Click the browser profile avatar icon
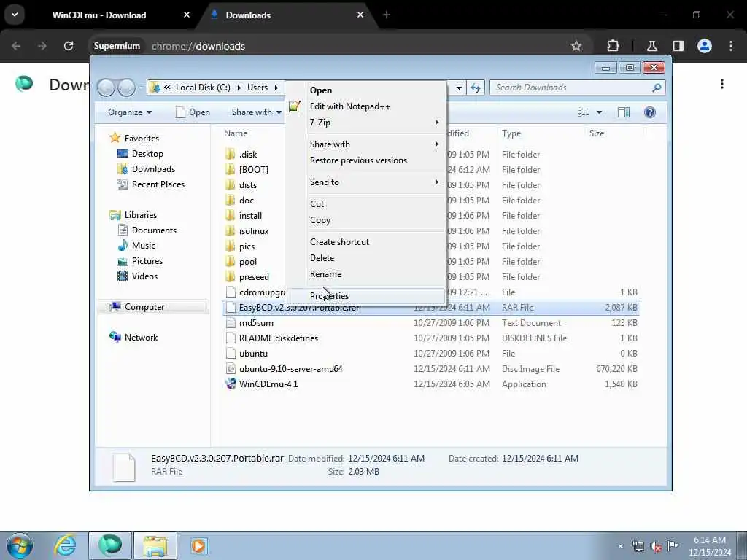 704,46
